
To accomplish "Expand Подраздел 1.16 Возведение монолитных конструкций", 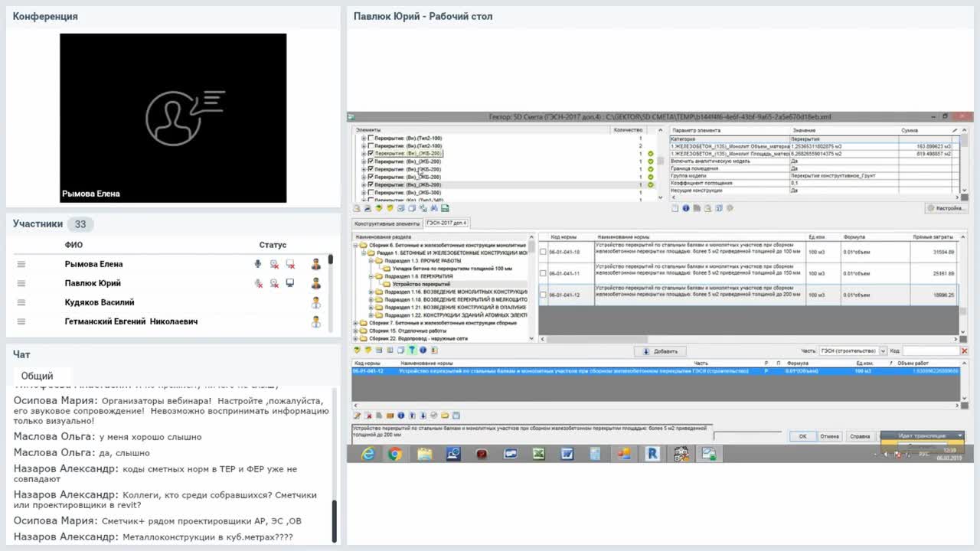I will click(x=371, y=292).
